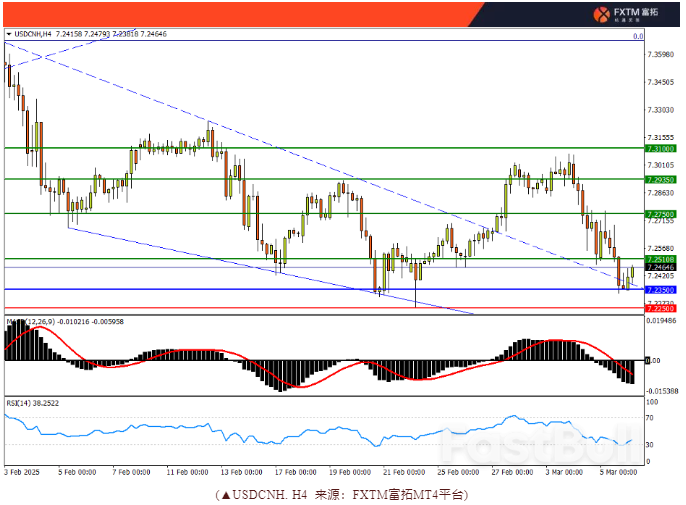Click the 0.0 Fibonacci level label
Screen dimensions: 686x505
(x=637, y=36)
